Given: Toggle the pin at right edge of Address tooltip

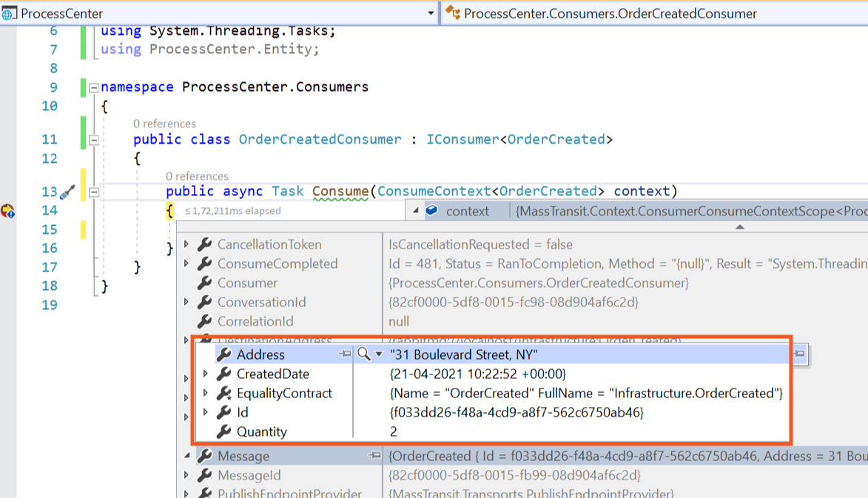Looking at the screenshot, I should [x=799, y=354].
